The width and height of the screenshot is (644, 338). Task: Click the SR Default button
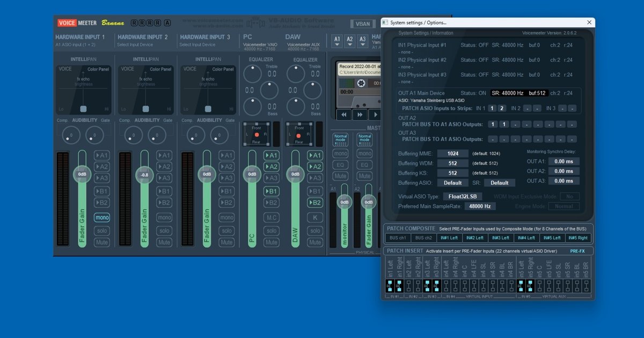(500, 183)
